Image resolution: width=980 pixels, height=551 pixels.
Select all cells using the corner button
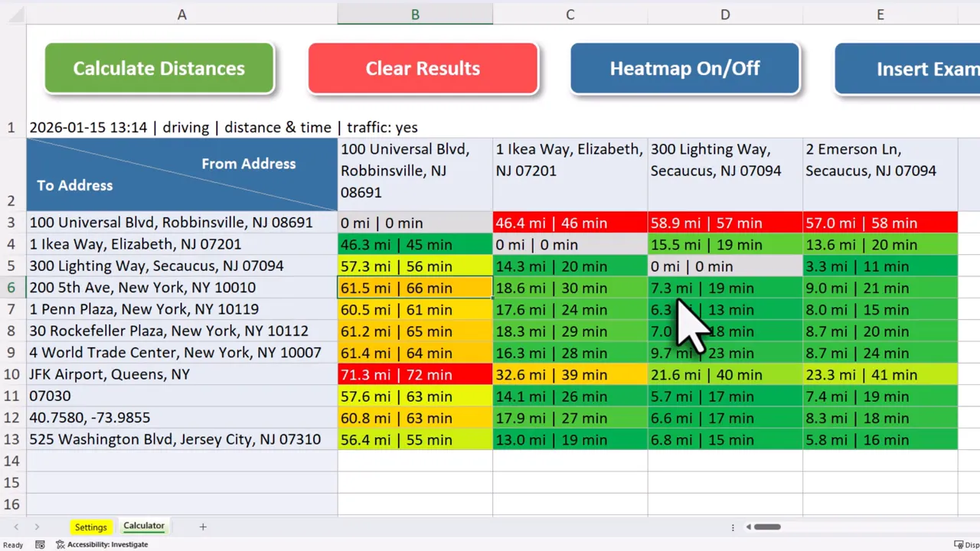point(15,14)
